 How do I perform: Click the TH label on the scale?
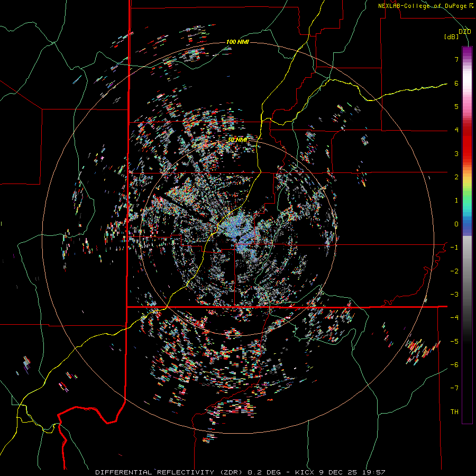coord(454,412)
